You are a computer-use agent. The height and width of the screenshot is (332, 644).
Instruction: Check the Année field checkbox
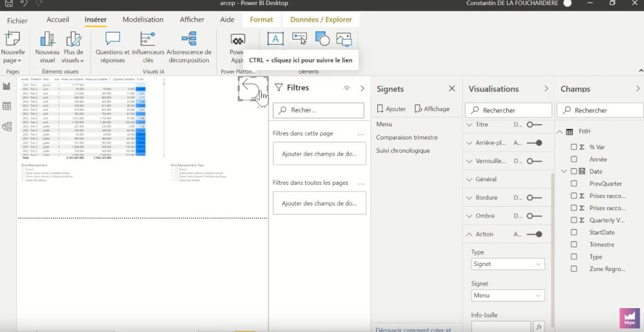tap(574, 159)
